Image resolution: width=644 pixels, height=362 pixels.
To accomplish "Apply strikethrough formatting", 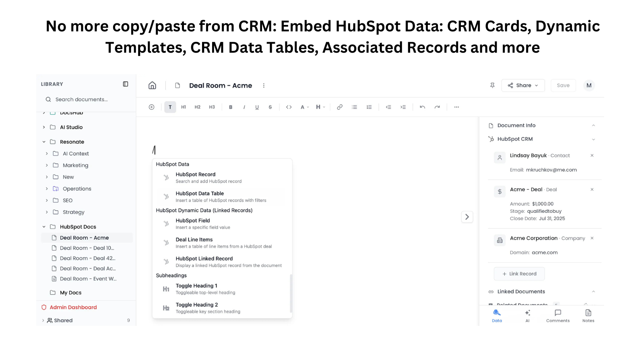I will coord(270,107).
